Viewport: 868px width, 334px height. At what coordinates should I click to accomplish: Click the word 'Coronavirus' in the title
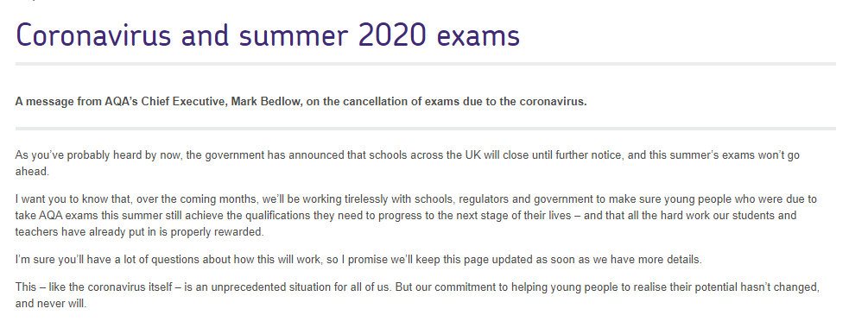click(x=94, y=35)
